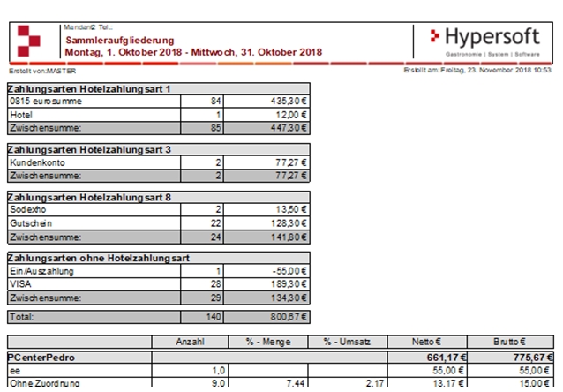Click the 0815 eurosumme row label
Image resolution: width=563 pixels, height=392 pixels.
(x=47, y=102)
